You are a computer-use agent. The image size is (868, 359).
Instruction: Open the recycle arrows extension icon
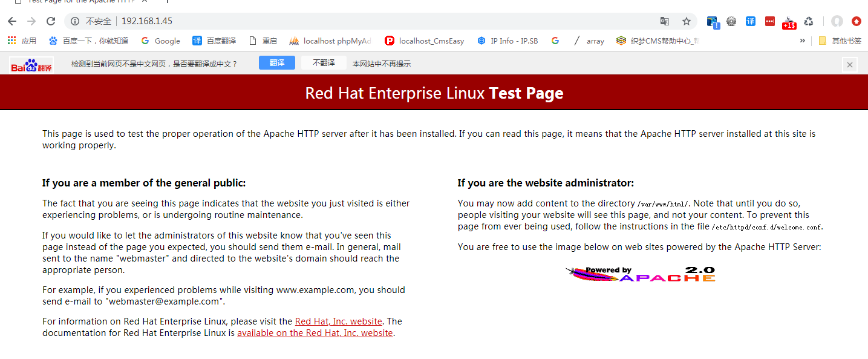pyautogui.click(x=808, y=21)
